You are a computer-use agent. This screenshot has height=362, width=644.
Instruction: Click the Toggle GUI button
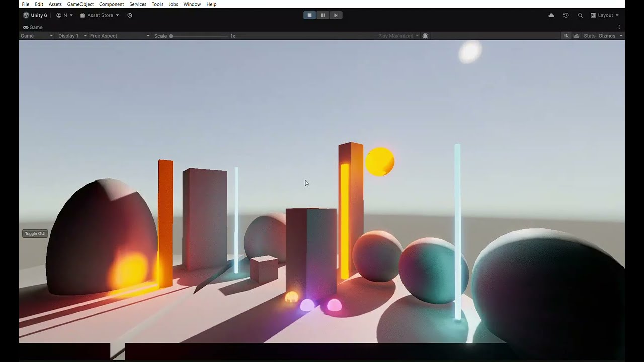pyautogui.click(x=35, y=234)
